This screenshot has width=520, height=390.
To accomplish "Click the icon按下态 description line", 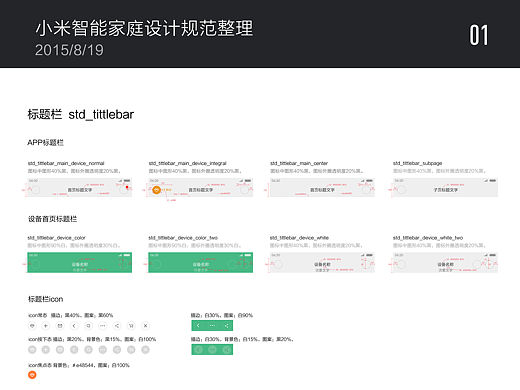I will [x=92, y=339].
